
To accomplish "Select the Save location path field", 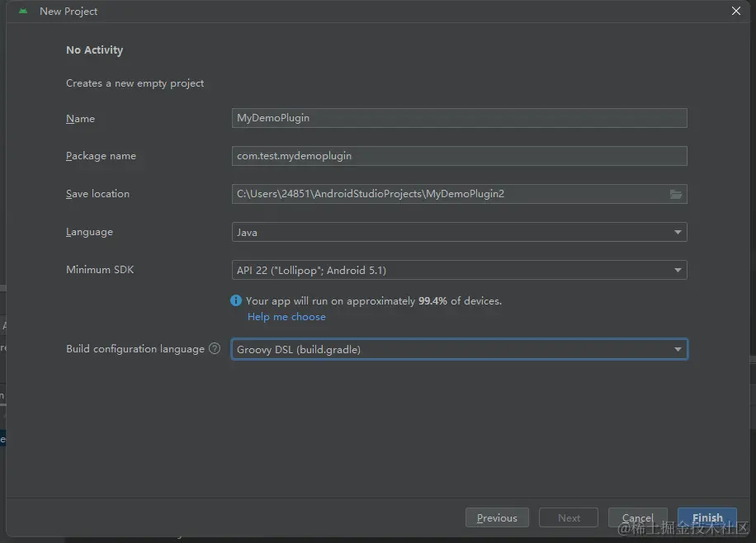I will tap(450, 194).
